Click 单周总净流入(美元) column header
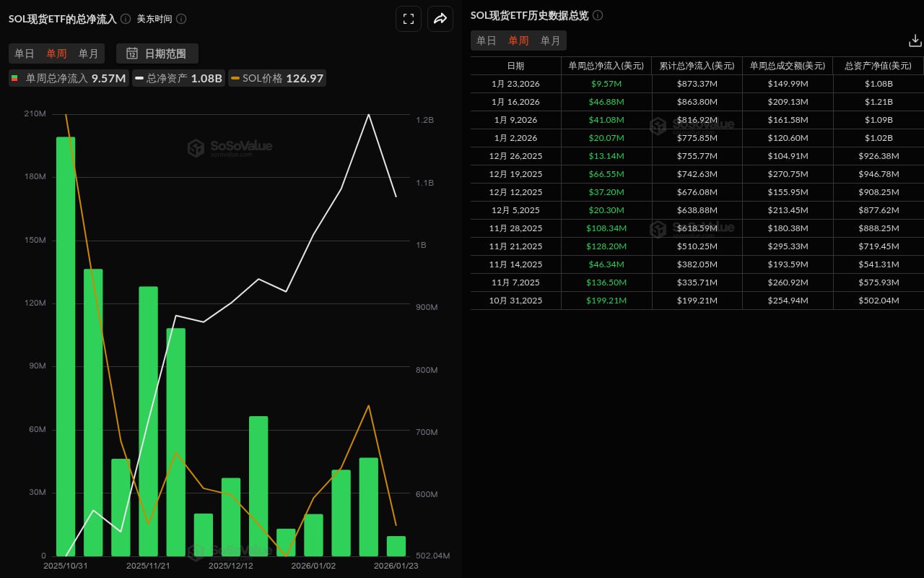Viewport: 924px width, 578px height. pyautogui.click(x=606, y=66)
